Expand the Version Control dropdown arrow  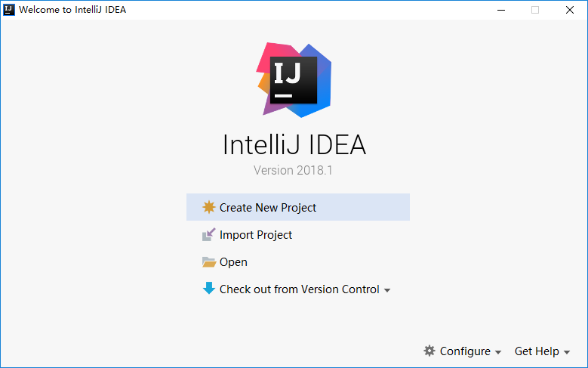tap(387, 290)
